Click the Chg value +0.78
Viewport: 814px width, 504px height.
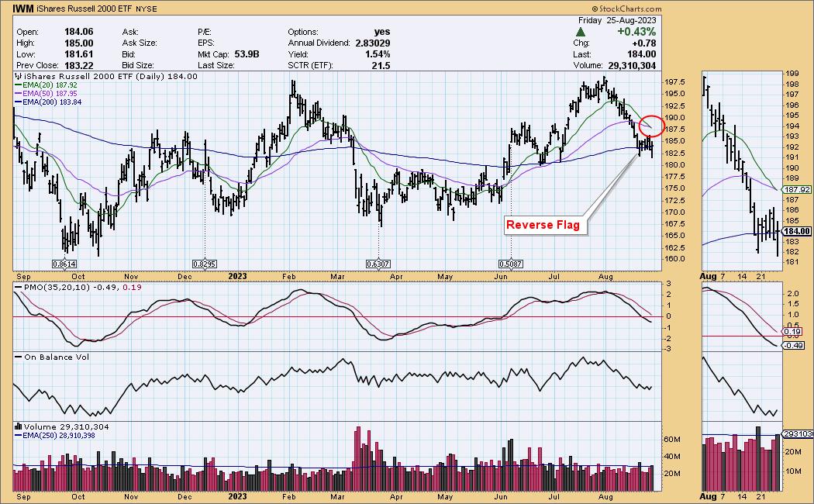coord(643,43)
